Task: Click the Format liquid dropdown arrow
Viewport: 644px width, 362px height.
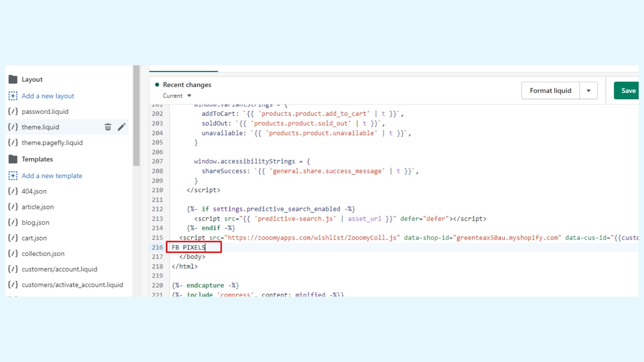Action: (x=589, y=90)
